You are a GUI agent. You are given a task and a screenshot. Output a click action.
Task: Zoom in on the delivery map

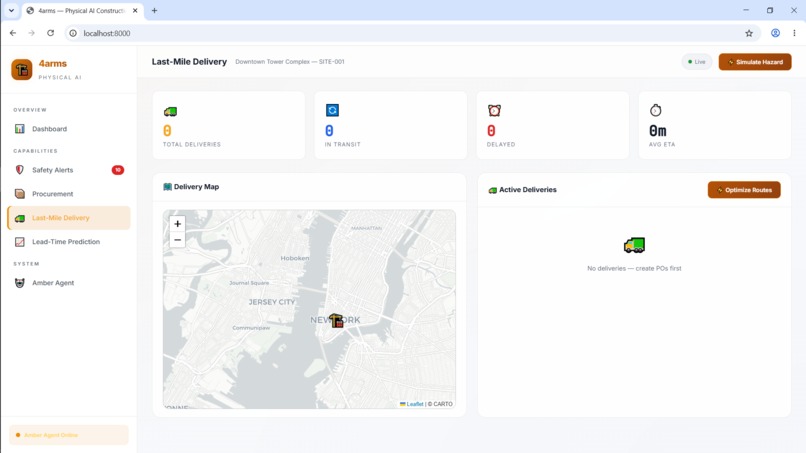tap(177, 224)
